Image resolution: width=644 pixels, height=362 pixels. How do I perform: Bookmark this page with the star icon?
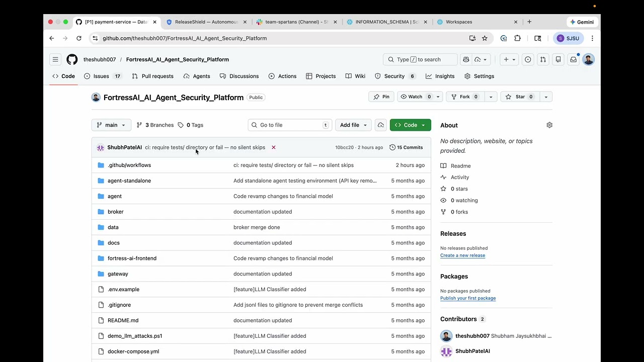click(485, 38)
